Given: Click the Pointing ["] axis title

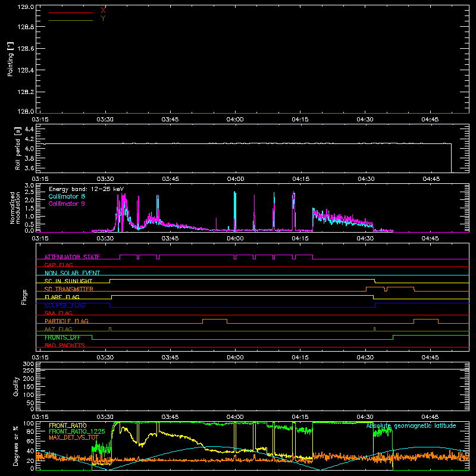Looking at the screenshot, I should tap(11, 59).
